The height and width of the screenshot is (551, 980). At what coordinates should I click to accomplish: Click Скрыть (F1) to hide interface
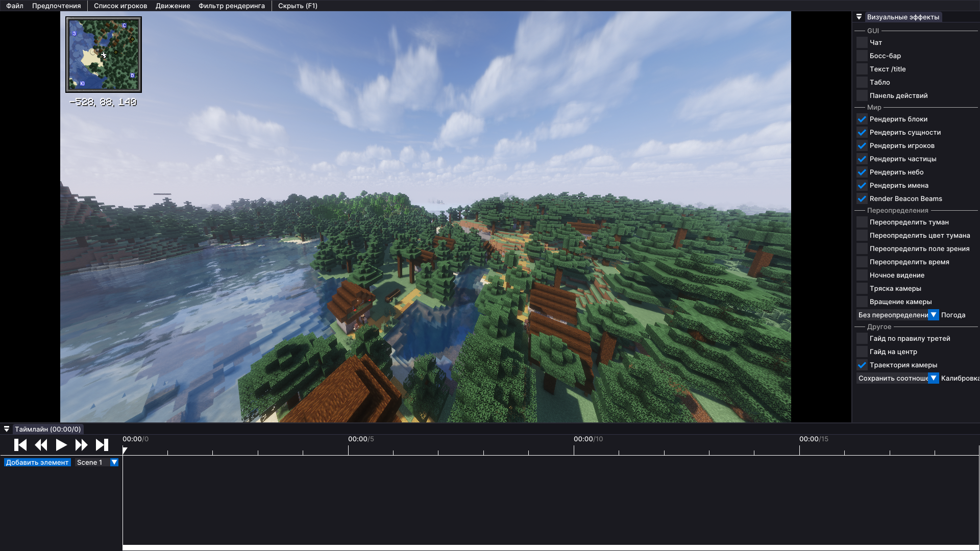click(298, 6)
